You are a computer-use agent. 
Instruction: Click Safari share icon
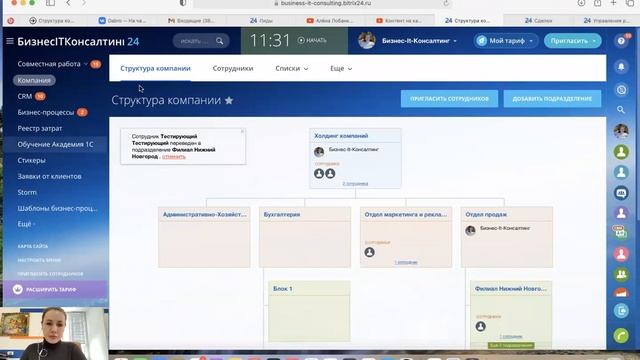pyautogui.click(x=598, y=3)
